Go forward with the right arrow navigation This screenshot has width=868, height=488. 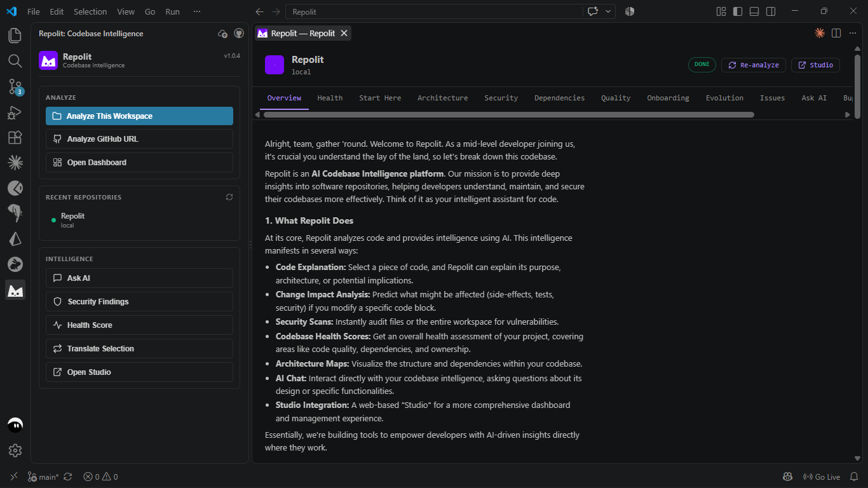click(x=276, y=11)
